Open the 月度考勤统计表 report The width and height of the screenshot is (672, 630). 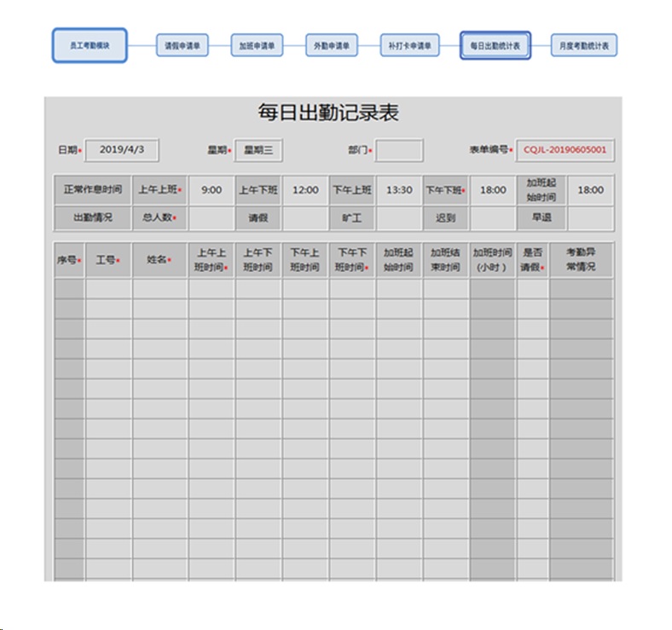(x=584, y=45)
